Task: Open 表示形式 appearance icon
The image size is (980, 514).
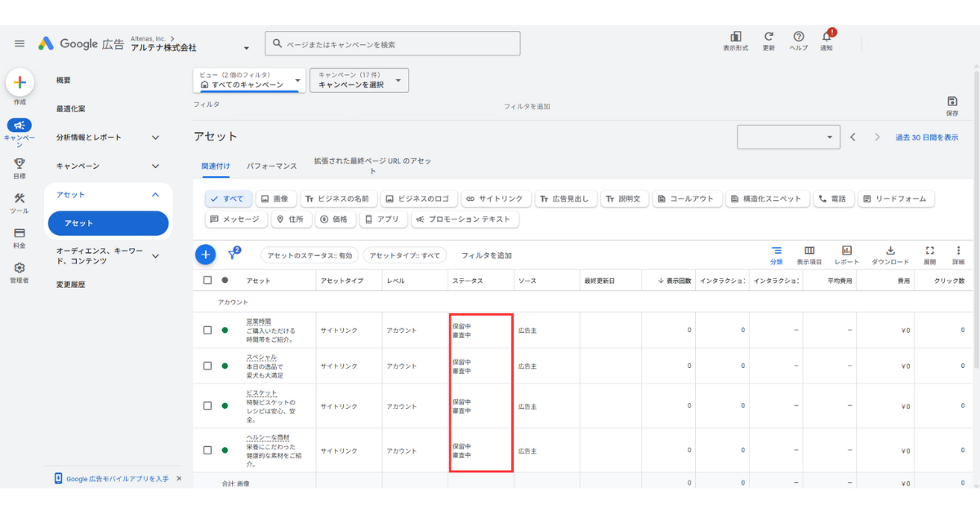Action: coord(735,37)
